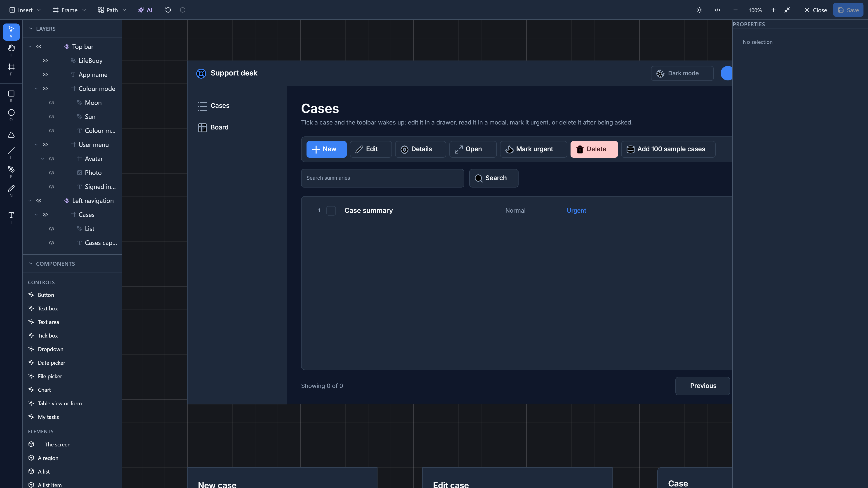Hide the Photo layer
This screenshot has width=868, height=488.
click(52, 173)
